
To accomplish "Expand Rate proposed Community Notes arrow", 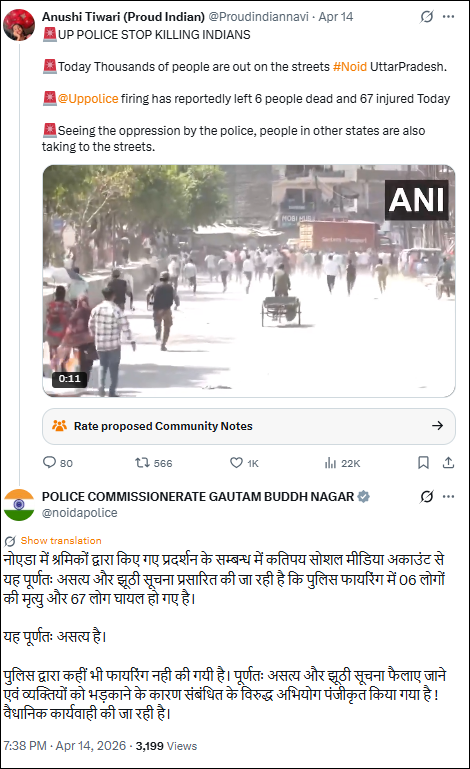I will click(437, 426).
